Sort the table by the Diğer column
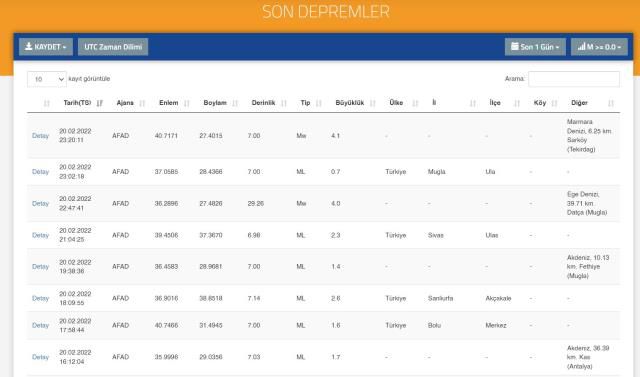Image resolution: width=640 pixels, height=377 pixels. [592, 103]
